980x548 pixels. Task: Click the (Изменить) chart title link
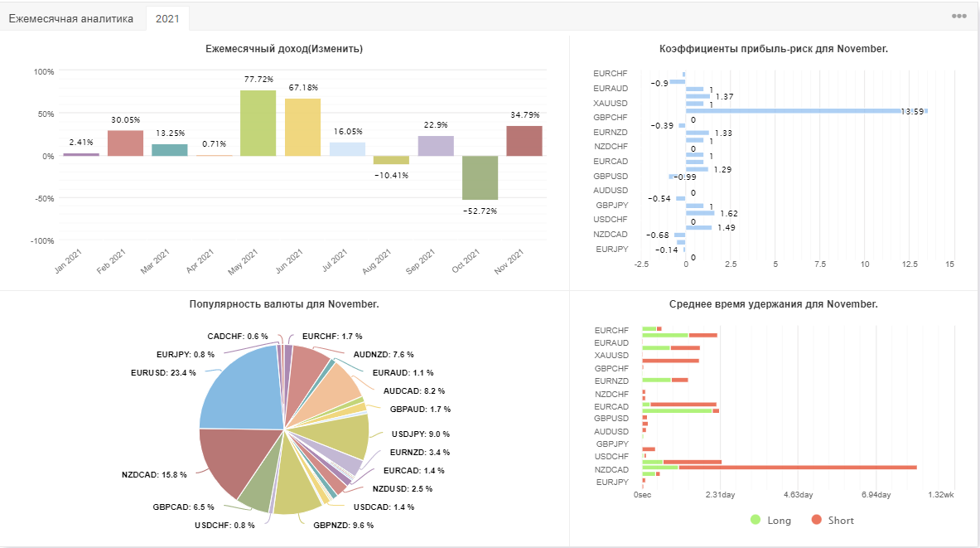coord(336,49)
